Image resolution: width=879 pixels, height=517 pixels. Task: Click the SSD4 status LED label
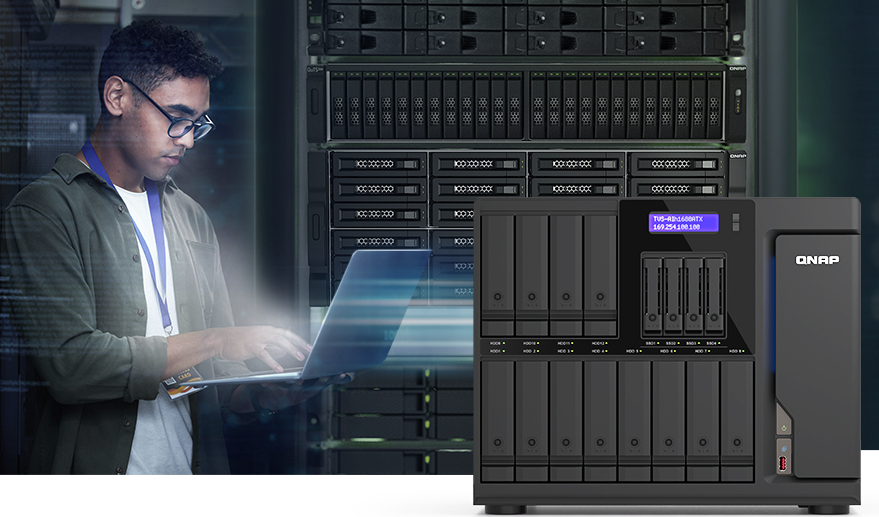[713, 343]
